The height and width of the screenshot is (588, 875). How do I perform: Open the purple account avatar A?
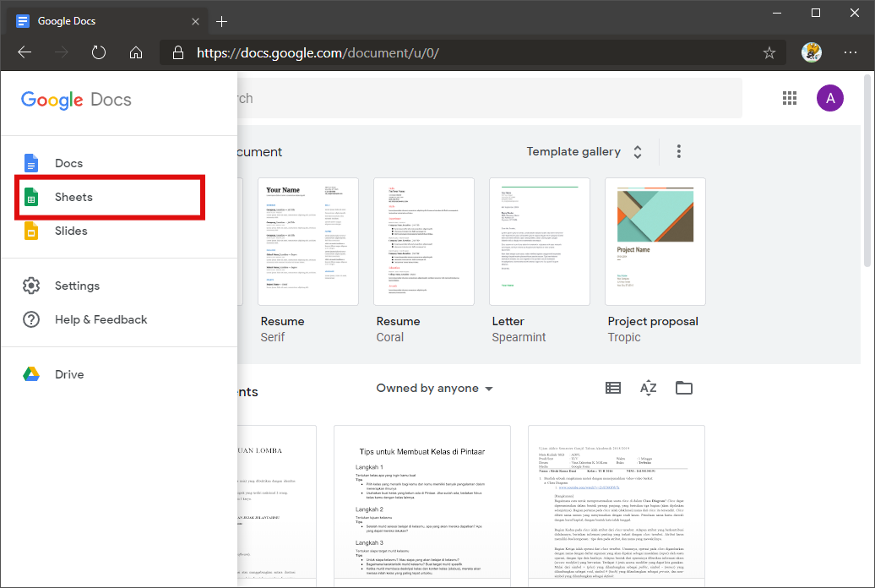coord(830,98)
